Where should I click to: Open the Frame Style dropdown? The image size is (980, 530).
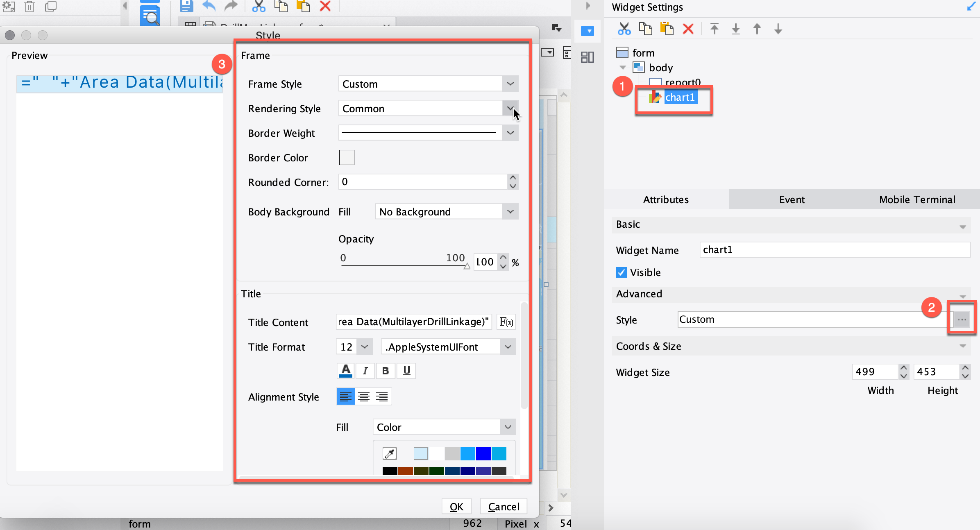tap(510, 84)
